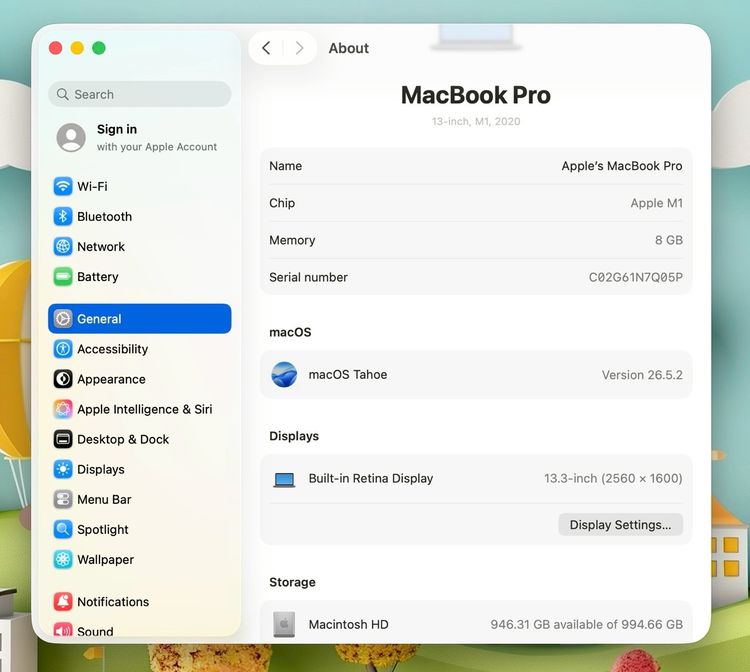
Task: Click the green full-screen window button
Action: coord(99,48)
